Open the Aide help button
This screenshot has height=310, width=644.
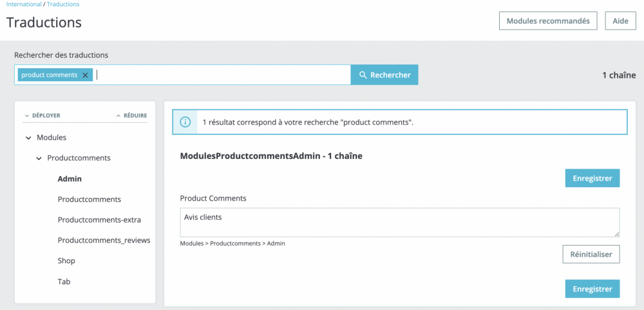click(620, 21)
